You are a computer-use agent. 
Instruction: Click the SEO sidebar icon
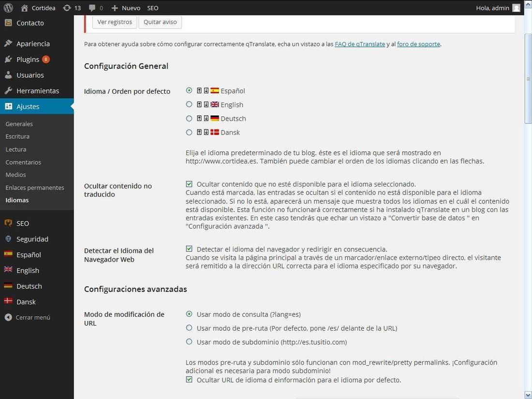click(8, 223)
